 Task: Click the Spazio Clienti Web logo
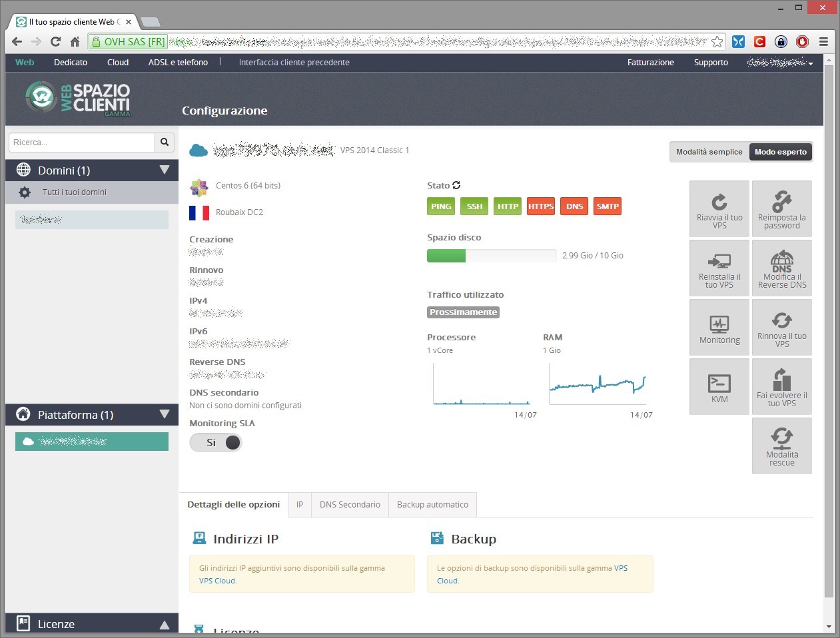tap(78, 99)
